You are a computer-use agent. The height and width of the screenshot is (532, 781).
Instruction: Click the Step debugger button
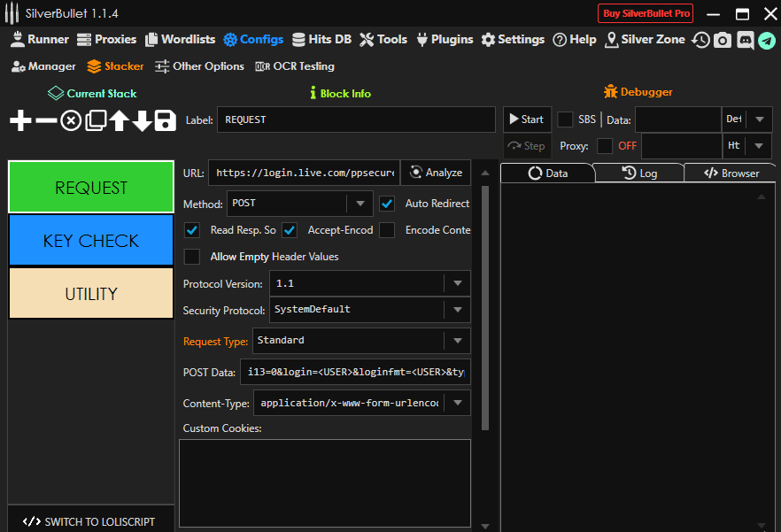pyautogui.click(x=527, y=146)
